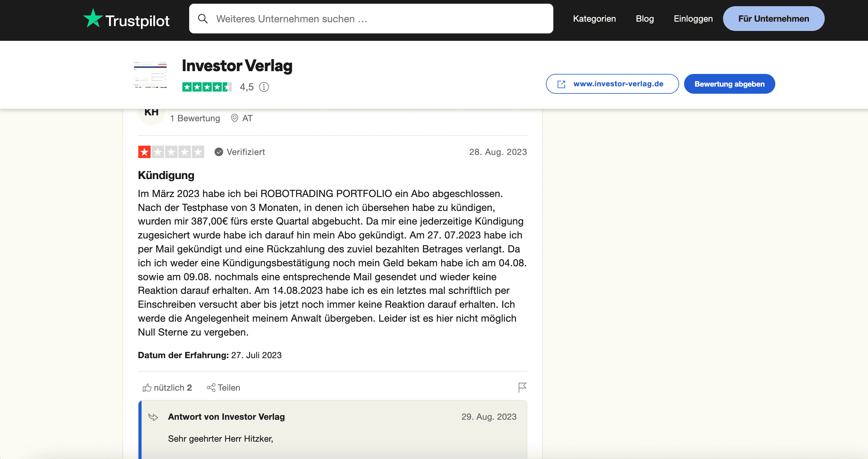The height and width of the screenshot is (459, 868).
Task: Click the Investor Verlag company thumbnail
Action: (150, 75)
